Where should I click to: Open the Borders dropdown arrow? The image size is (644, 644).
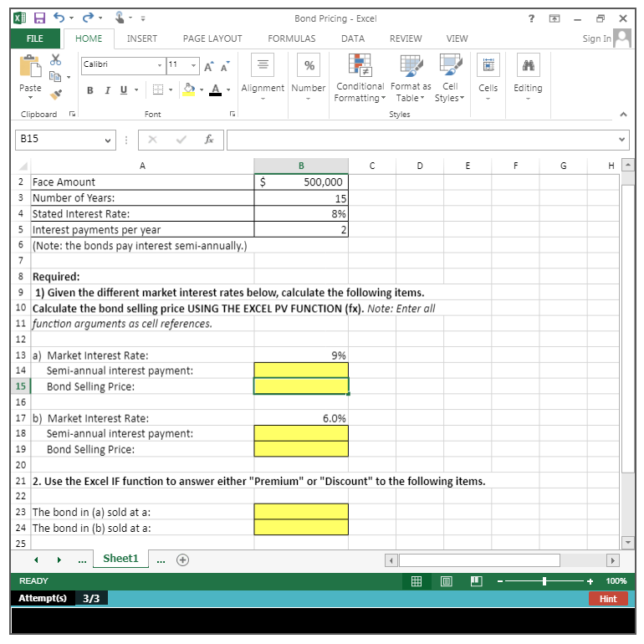171,90
